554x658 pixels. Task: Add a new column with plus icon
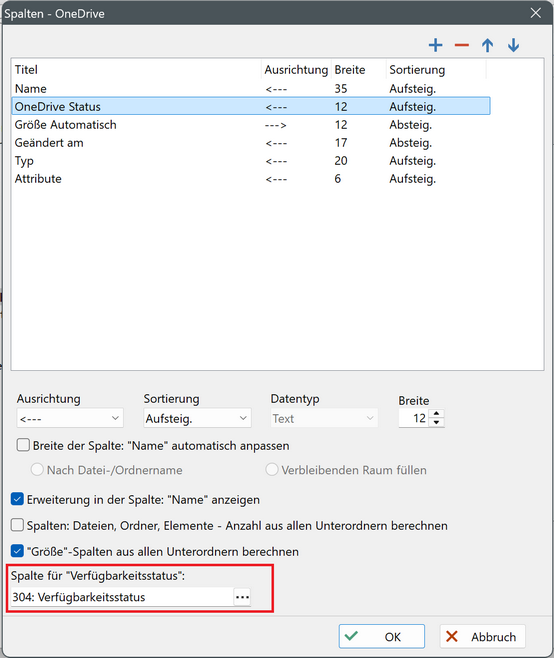[x=435, y=45]
